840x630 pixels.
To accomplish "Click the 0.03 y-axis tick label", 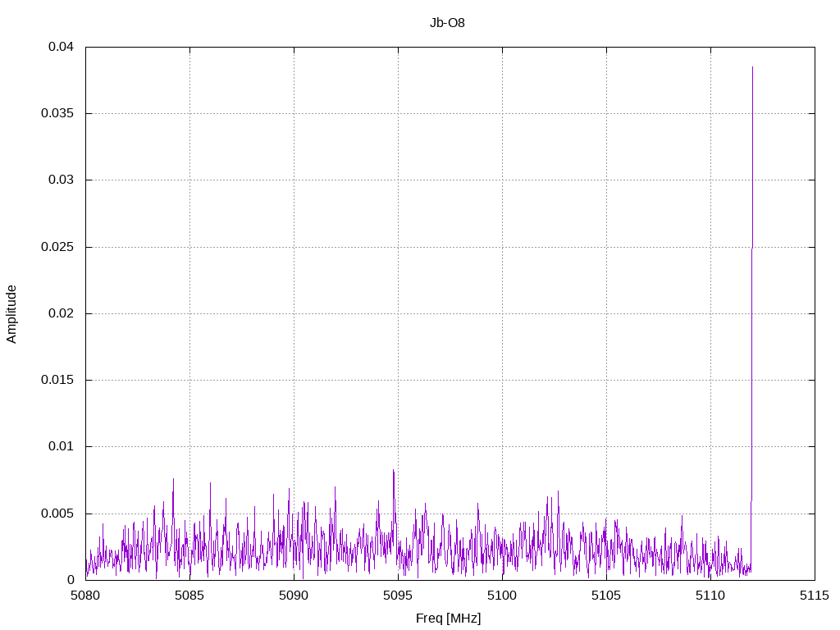I will point(61,180).
